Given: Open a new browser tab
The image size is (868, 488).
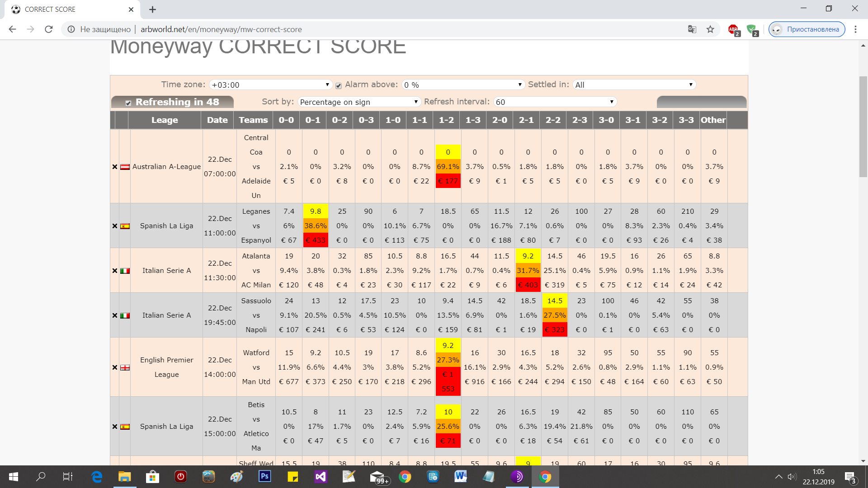Looking at the screenshot, I should click(x=153, y=9).
